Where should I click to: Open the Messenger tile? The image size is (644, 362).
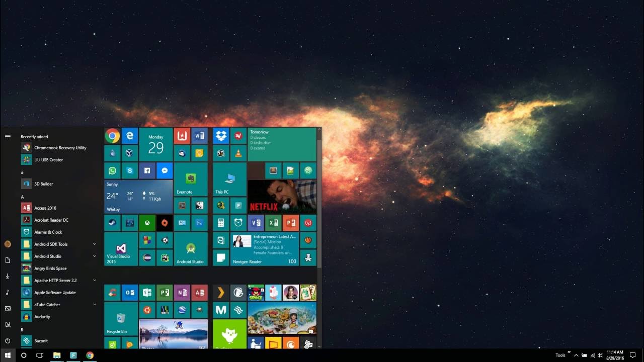coord(165,171)
